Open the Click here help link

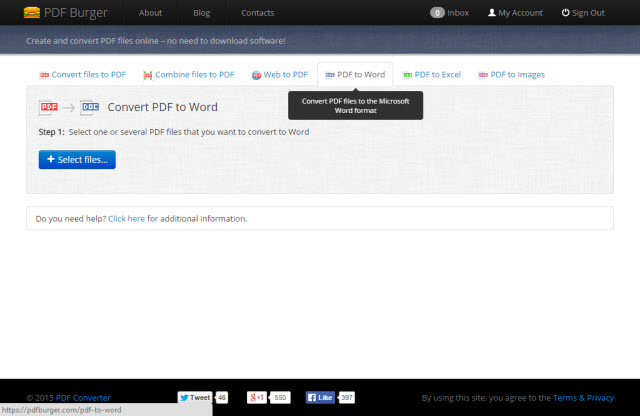(127, 219)
